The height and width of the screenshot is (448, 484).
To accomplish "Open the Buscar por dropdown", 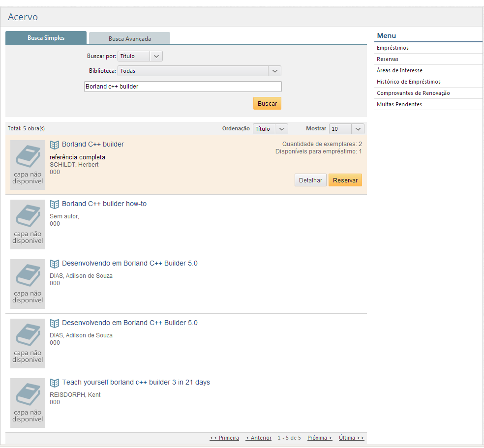I will pyautogui.click(x=140, y=56).
